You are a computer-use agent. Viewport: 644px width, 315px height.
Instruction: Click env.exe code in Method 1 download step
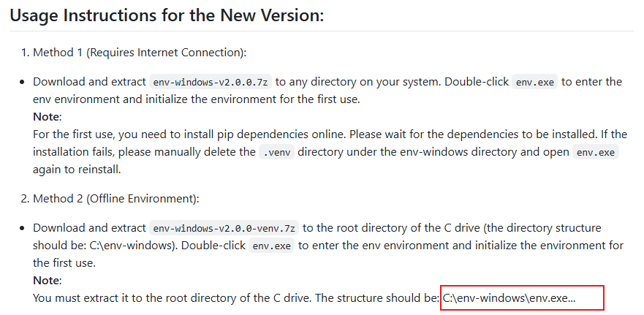pos(535,82)
